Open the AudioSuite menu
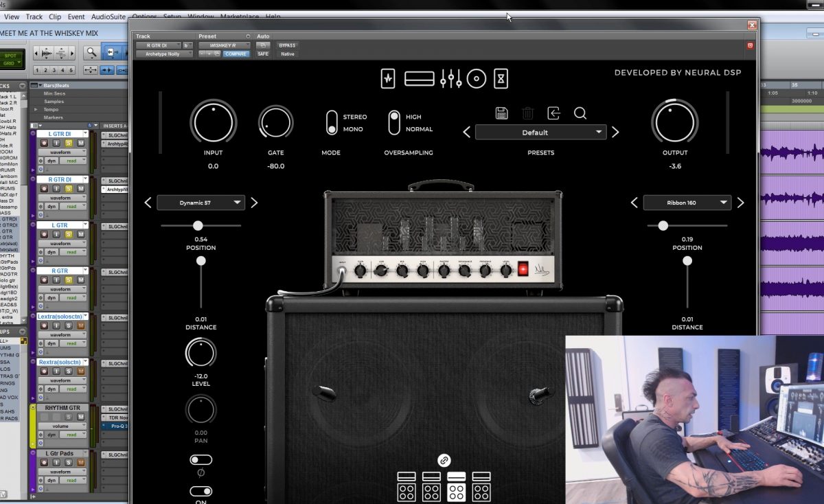Image resolution: width=824 pixels, height=504 pixels. pos(108,16)
